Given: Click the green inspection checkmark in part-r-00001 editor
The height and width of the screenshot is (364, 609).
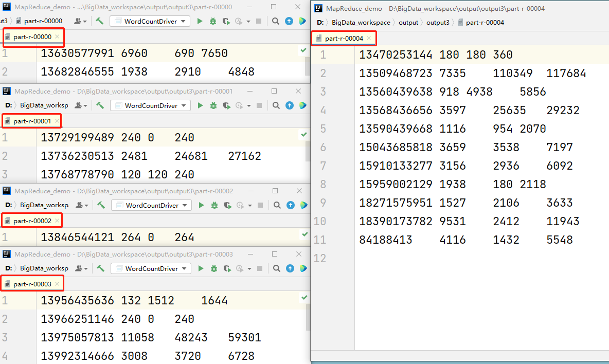Looking at the screenshot, I should pyautogui.click(x=303, y=135).
